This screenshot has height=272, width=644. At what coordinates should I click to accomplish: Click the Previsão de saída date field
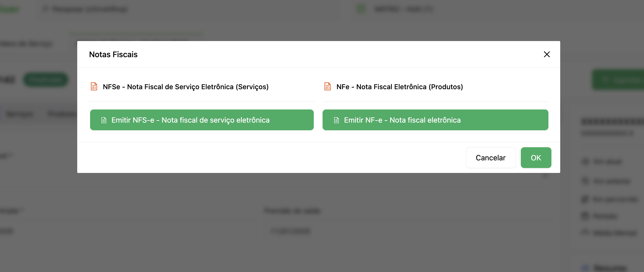coord(291,231)
